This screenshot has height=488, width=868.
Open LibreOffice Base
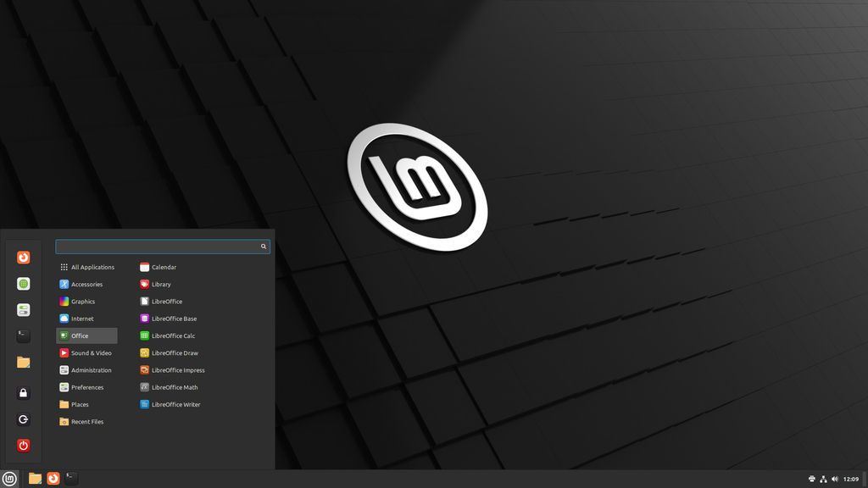[173, 319]
